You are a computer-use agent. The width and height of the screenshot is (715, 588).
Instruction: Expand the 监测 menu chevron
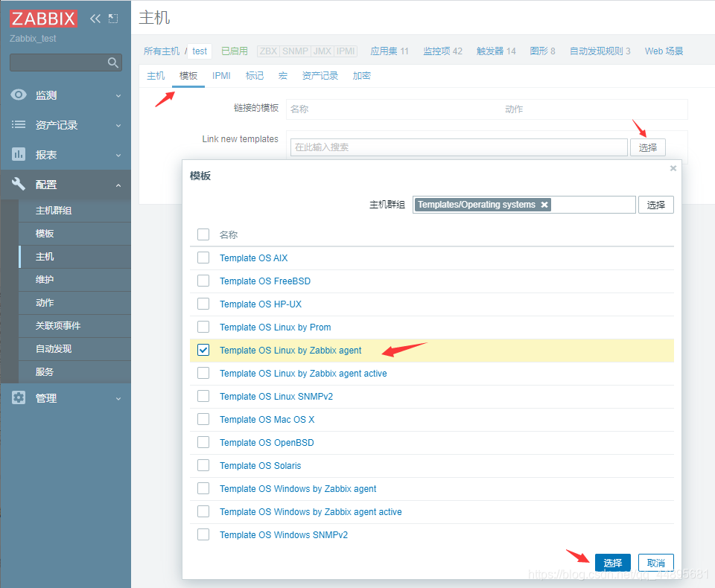[x=118, y=96]
